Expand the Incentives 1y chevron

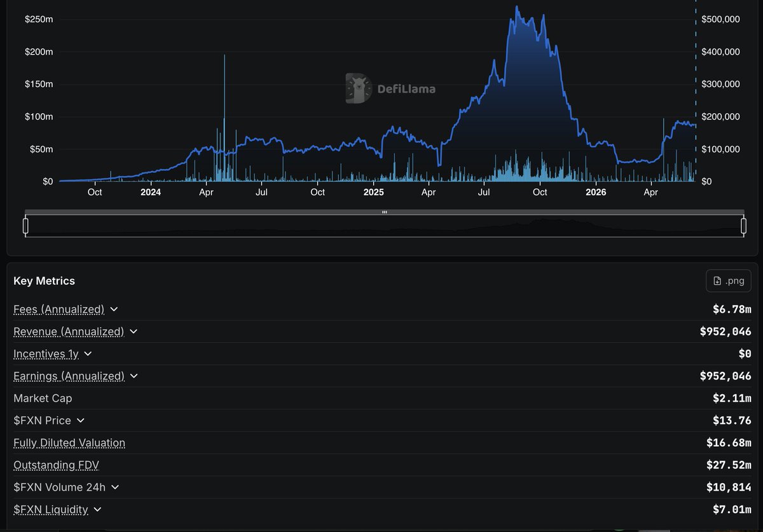[x=88, y=354]
